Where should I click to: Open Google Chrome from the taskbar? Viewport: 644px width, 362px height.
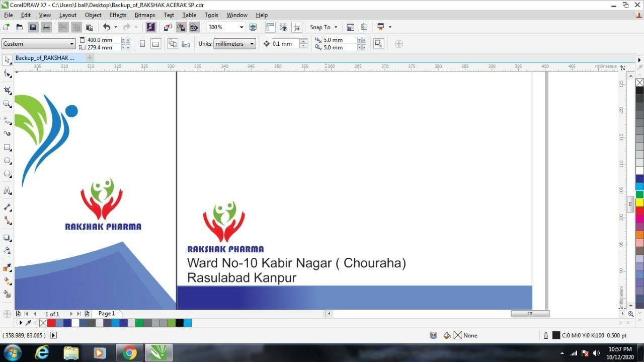point(129,353)
